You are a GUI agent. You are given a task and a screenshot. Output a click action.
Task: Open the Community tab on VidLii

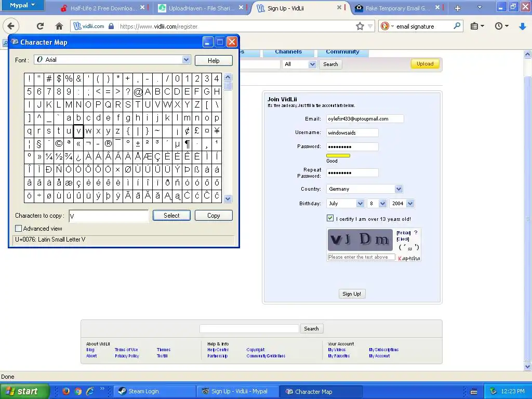click(x=343, y=52)
